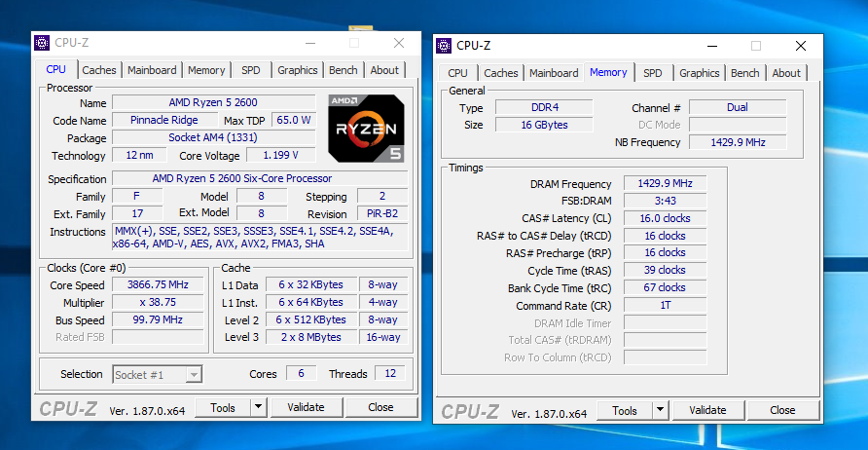Expand the Socket #1 selection dropdown
The height and width of the screenshot is (450, 868).
[194, 375]
